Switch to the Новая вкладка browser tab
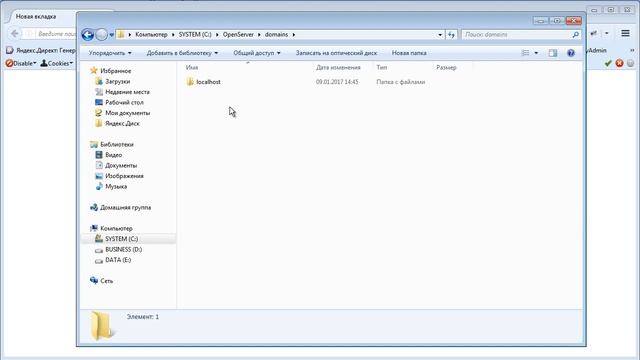640x360 pixels. pos(36,17)
